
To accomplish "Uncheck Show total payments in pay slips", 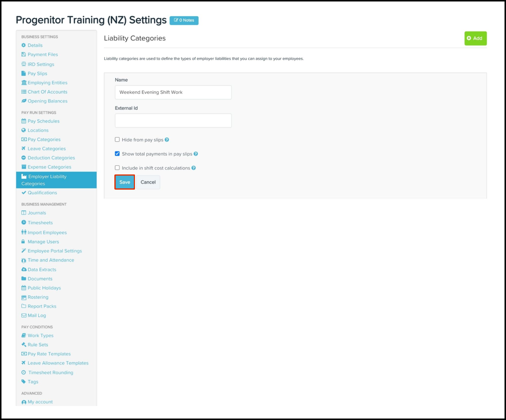I will 117,154.
